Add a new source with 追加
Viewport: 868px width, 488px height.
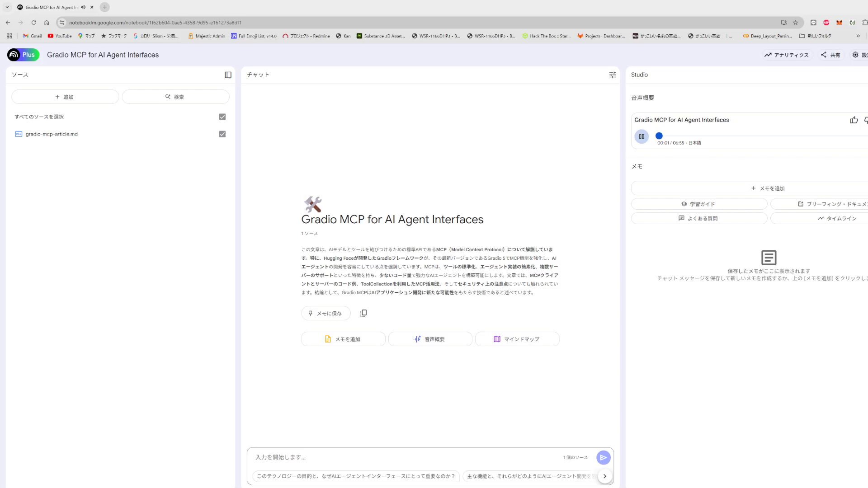click(65, 97)
